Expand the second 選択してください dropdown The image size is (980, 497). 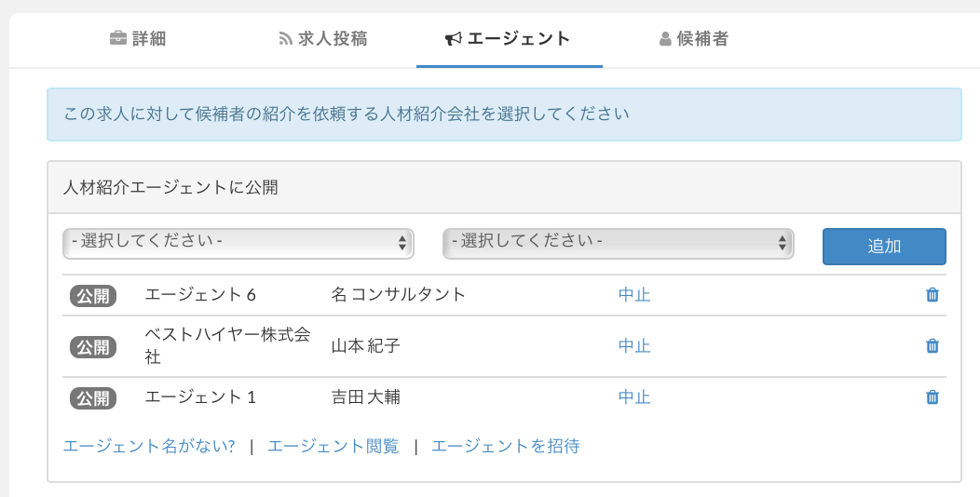click(618, 243)
